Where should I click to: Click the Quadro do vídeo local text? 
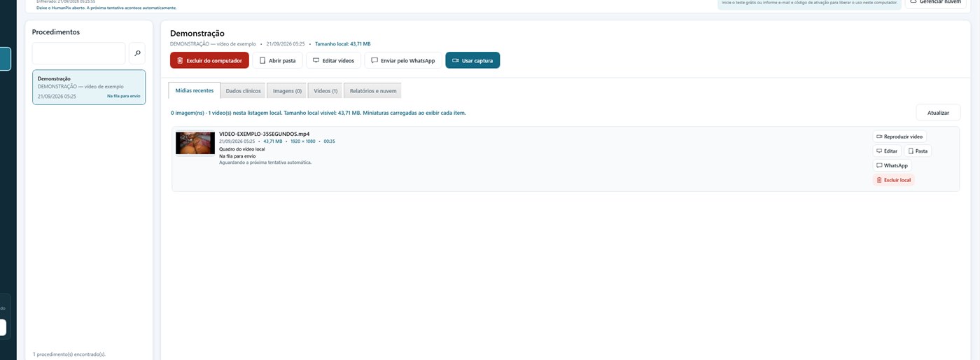point(242,149)
